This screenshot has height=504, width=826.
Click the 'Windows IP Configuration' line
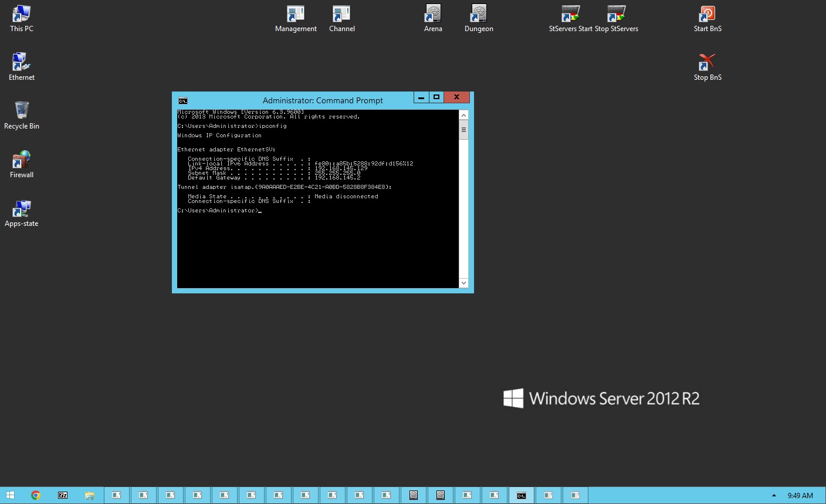click(x=219, y=136)
